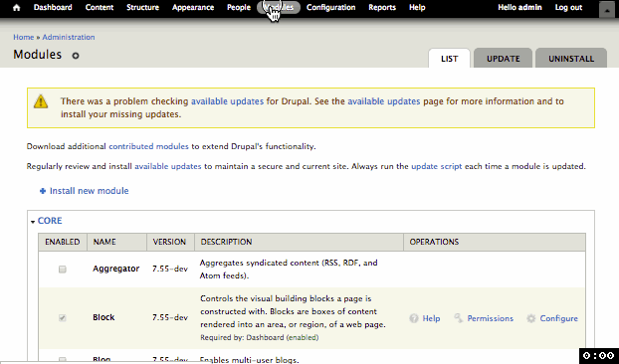Open the update script link
619x364 pixels.
tap(437, 166)
